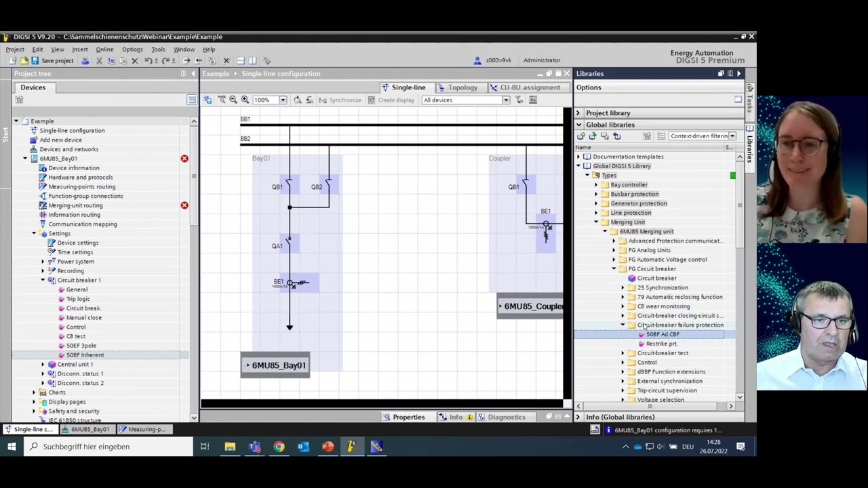Collapse Circuit-breaker failure protection folder

click(623, 325)
